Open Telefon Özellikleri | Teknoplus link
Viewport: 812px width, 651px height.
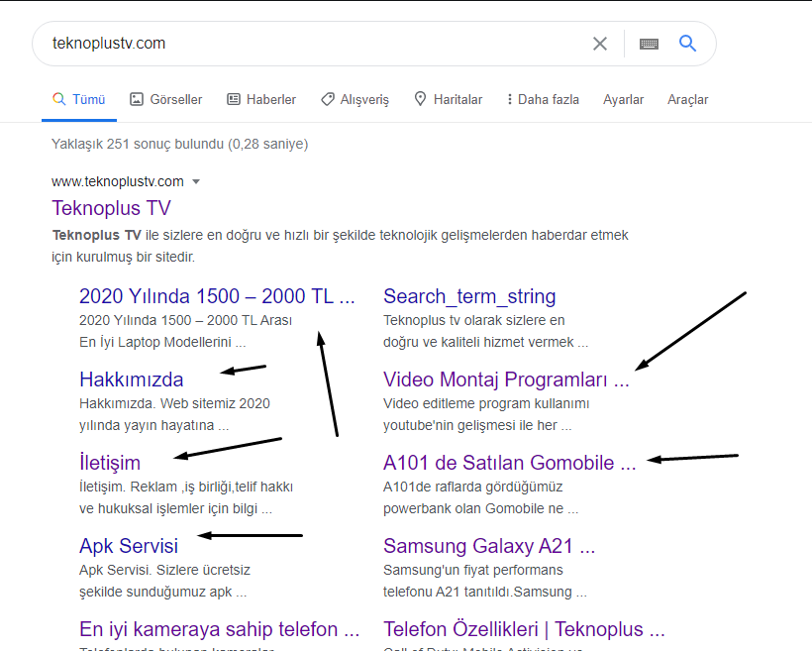tap(524, 629)
